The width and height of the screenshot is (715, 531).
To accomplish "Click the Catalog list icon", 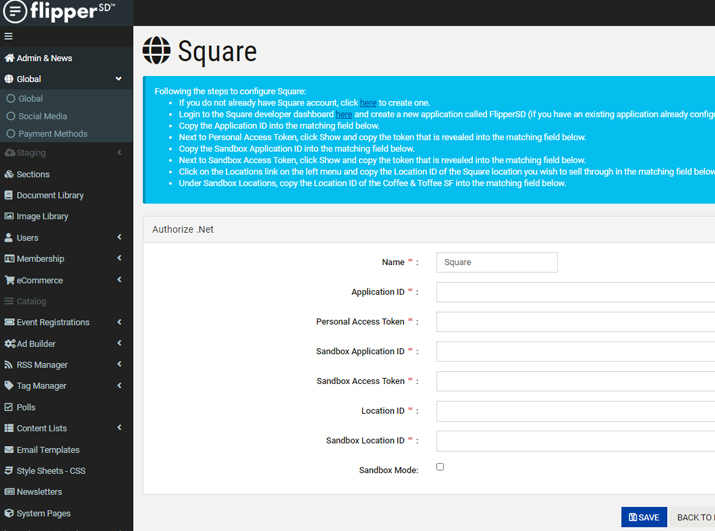I will (9, 301).
